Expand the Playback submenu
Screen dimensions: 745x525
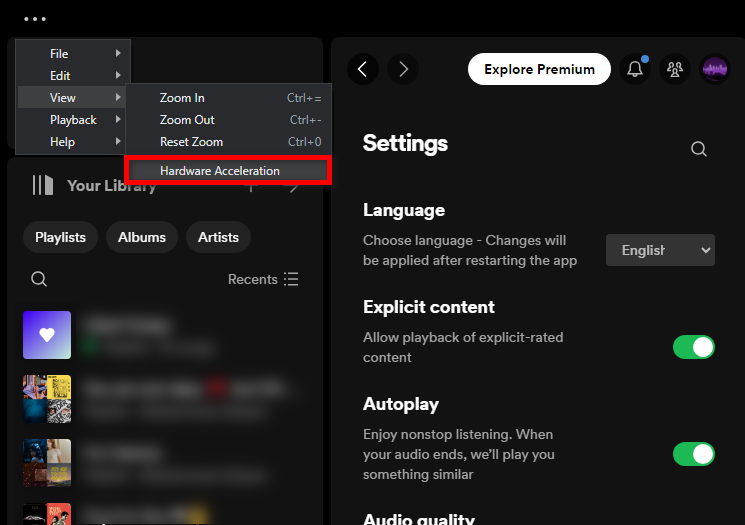(x=72, y=120)
